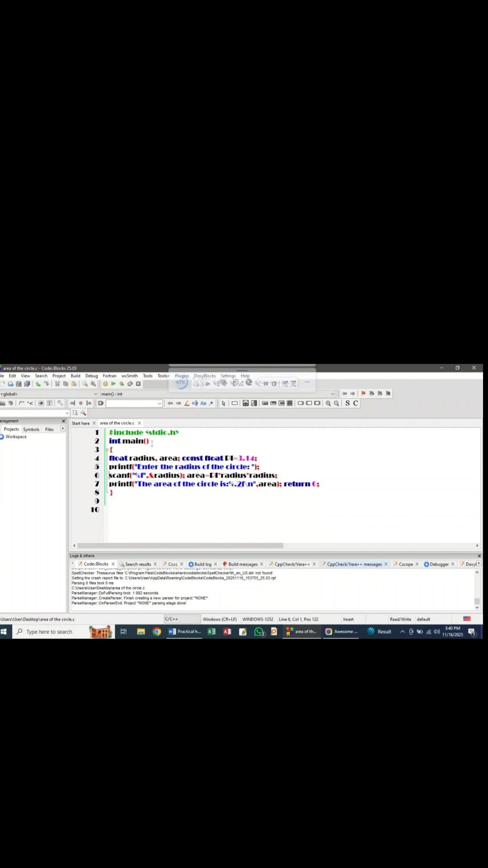488x868 pixels.
Task: Open the Debug menu
Action: click(x=92, y=376)
